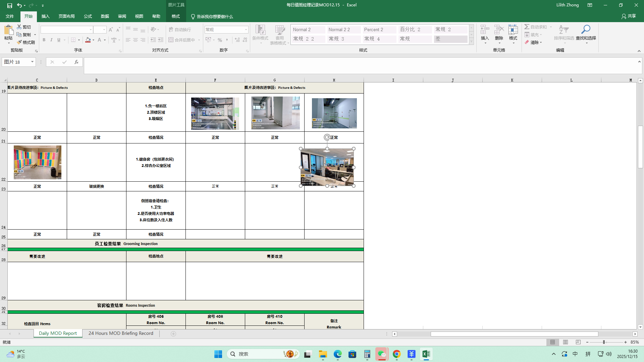Toggle Page Layout view in status bar
Viewport: 644px width, 362px height.
[x=566, y=342]
